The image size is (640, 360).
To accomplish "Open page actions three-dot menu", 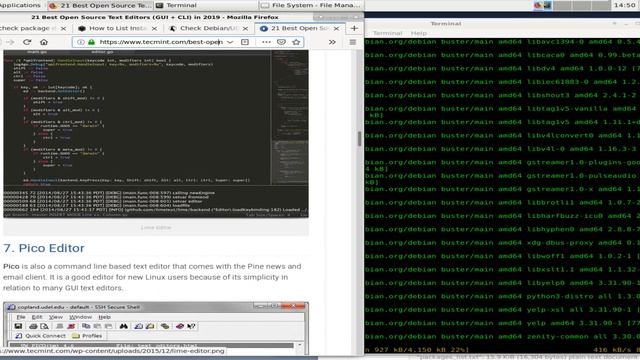I will tap(266, 42).
